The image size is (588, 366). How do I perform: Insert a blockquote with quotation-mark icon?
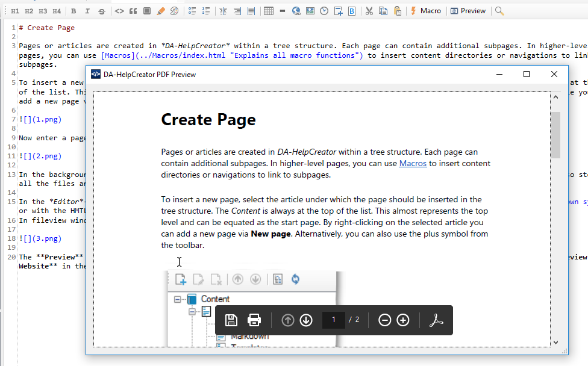(133, 11)
